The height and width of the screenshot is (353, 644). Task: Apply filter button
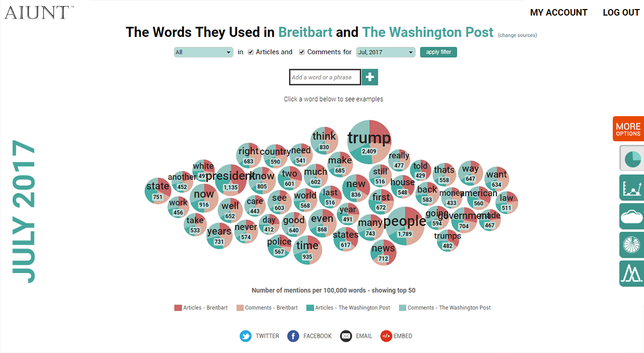(439, 52)
